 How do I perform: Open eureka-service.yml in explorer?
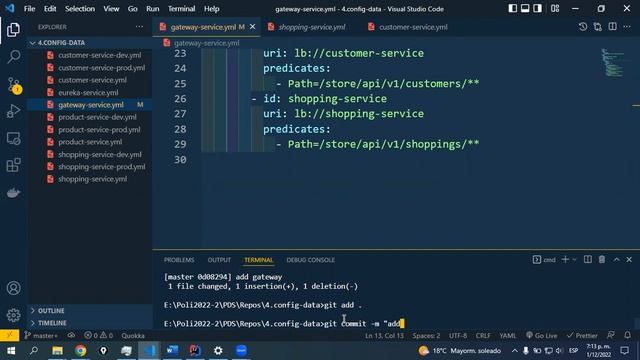pyautogui.click(x=88, y=93)
